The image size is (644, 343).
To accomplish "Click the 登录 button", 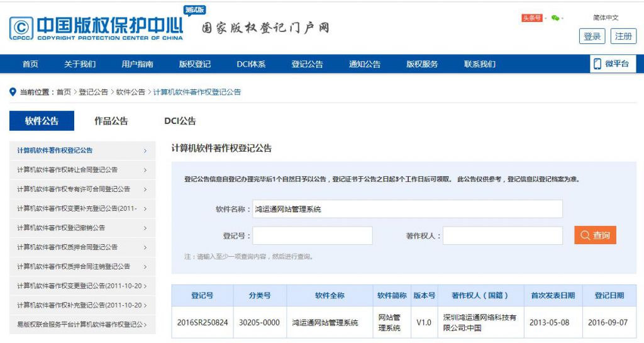I will tap(592, 37).
